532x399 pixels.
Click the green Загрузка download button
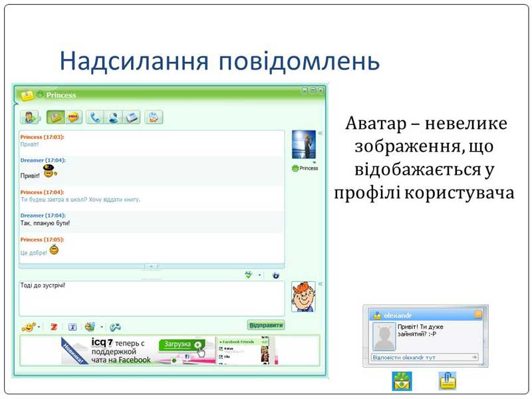click(x=181, y=344)
